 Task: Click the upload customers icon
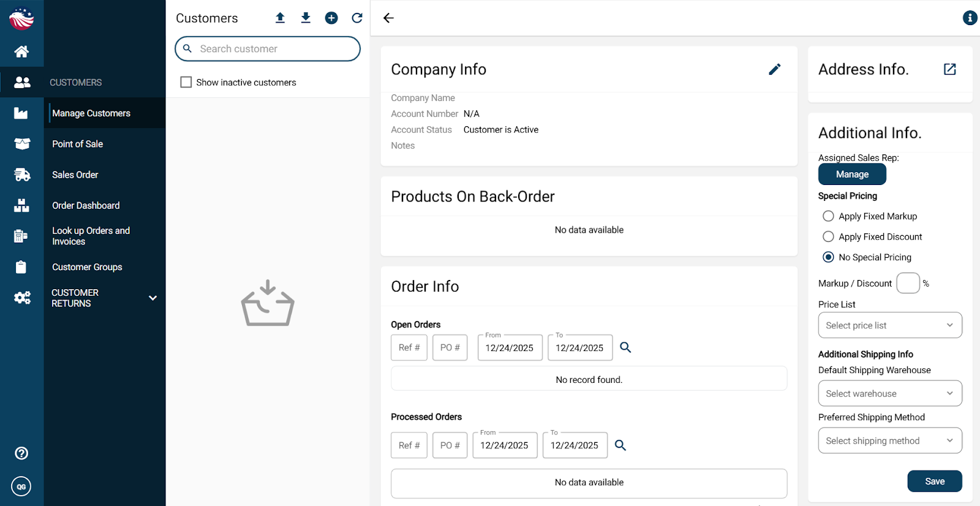coord(280,18)
